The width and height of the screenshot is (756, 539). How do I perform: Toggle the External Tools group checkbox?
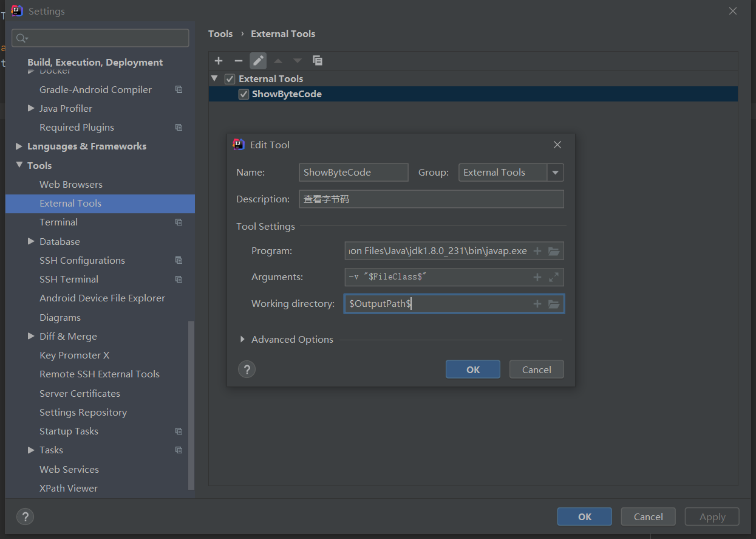point(230,79)
